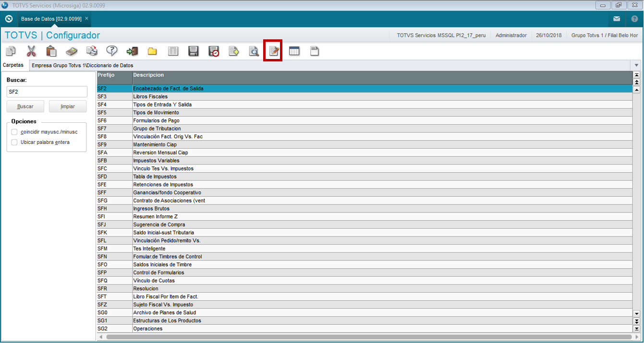The width and height of the screenshot is (644, 343).
Task: Click the exit door icon with green arrow
Action: [132, 51]
